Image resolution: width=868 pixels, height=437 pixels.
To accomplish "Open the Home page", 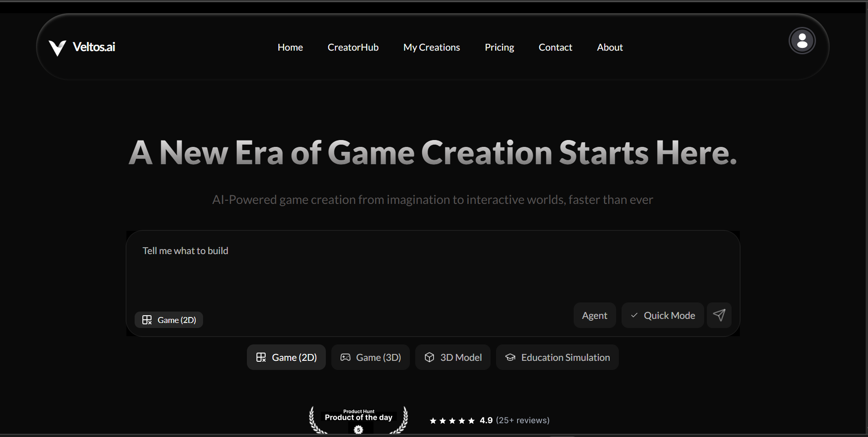I will [x=290, y=47].
